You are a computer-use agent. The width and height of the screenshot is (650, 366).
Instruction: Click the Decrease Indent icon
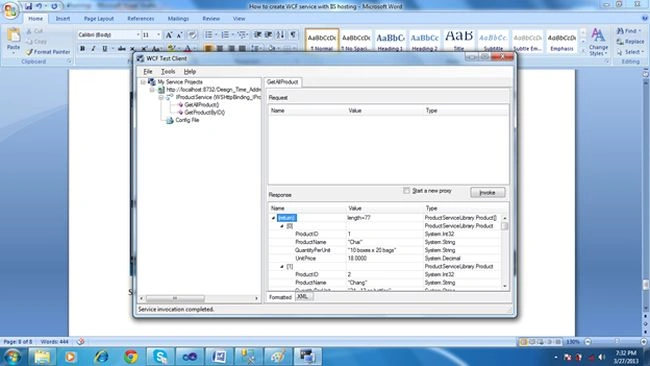click(x=257, y=35)
